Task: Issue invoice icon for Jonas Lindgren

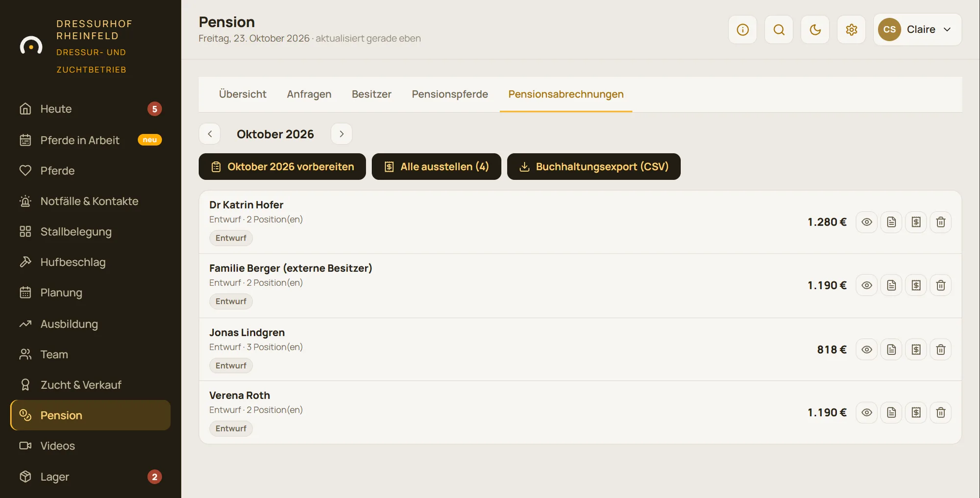Action: point(916,349)
